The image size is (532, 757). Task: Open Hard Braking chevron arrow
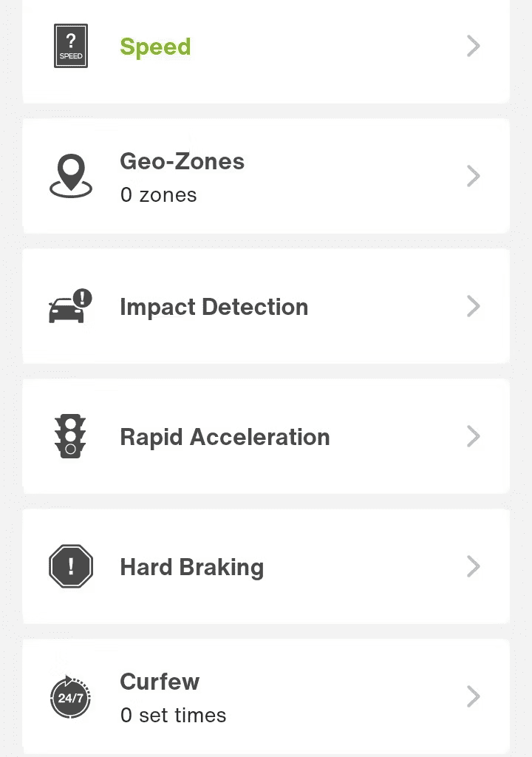[474, 566]
